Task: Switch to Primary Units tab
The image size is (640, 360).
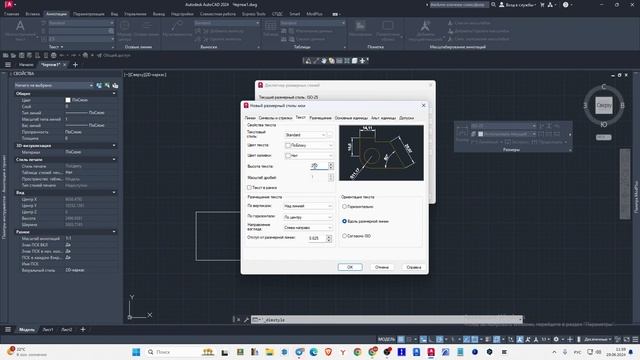Action: tap(351, 118)
